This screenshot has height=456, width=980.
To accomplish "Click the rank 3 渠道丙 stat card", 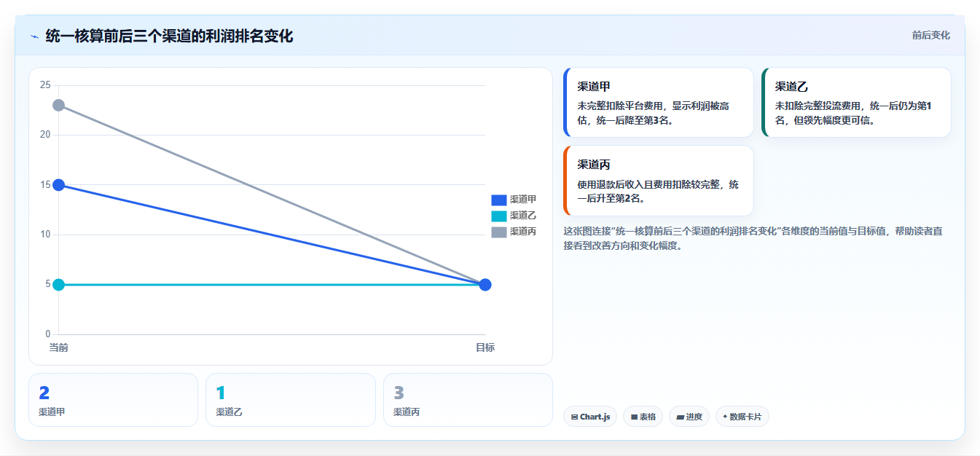I will click(x=468, y=400).
